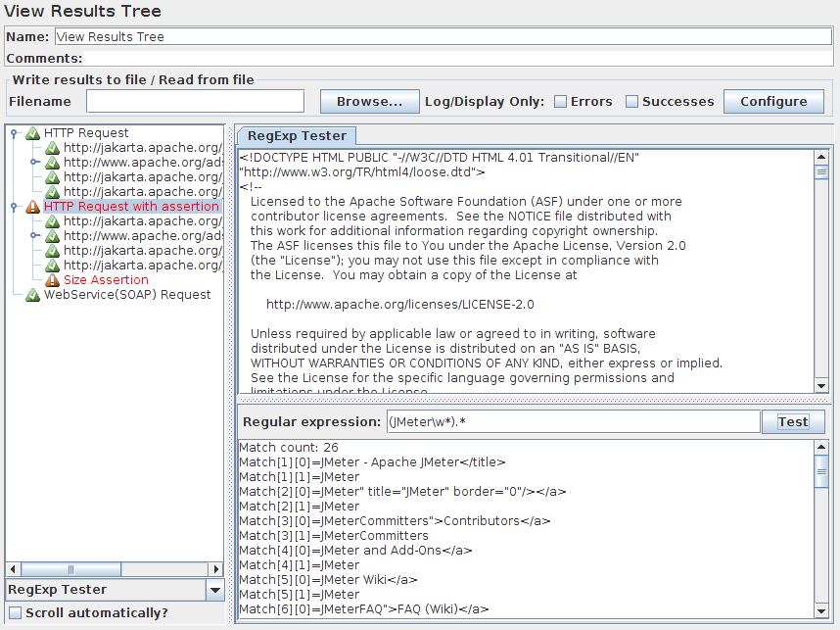
Task: Click the HTTP Request success icon
Action: coord(32,133)
